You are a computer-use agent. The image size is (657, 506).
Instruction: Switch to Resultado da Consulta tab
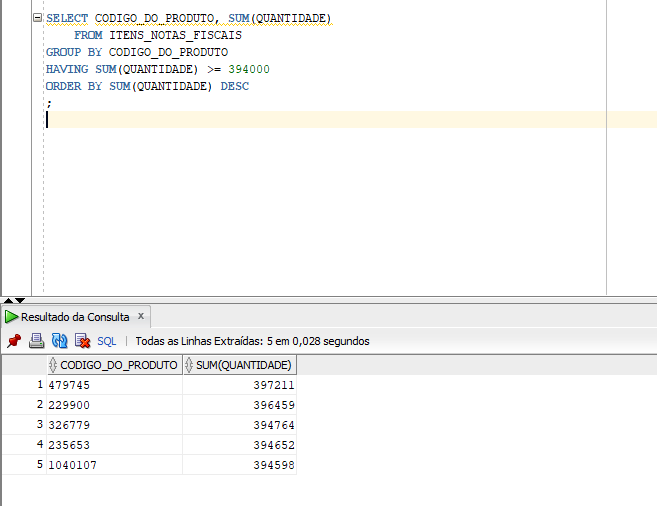(x=75, y=317)
